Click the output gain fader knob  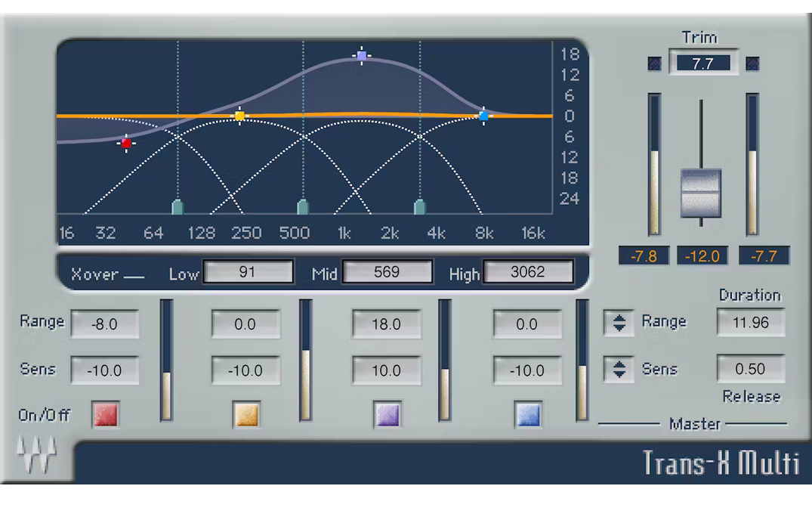(701, 193)
